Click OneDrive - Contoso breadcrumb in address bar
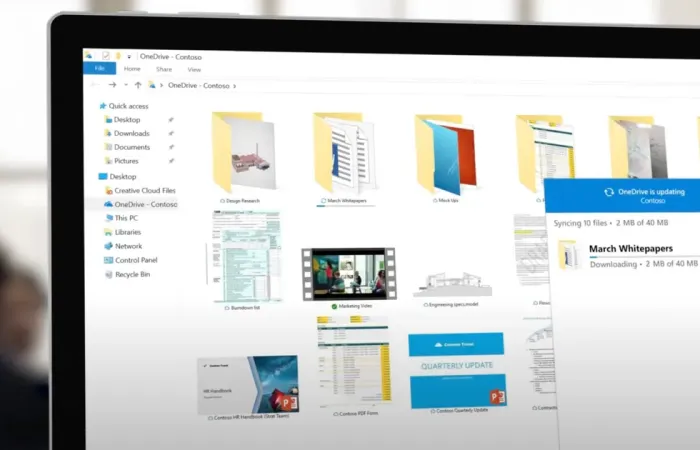The width and height of the screenshot is (700, 450). (199, 85)
